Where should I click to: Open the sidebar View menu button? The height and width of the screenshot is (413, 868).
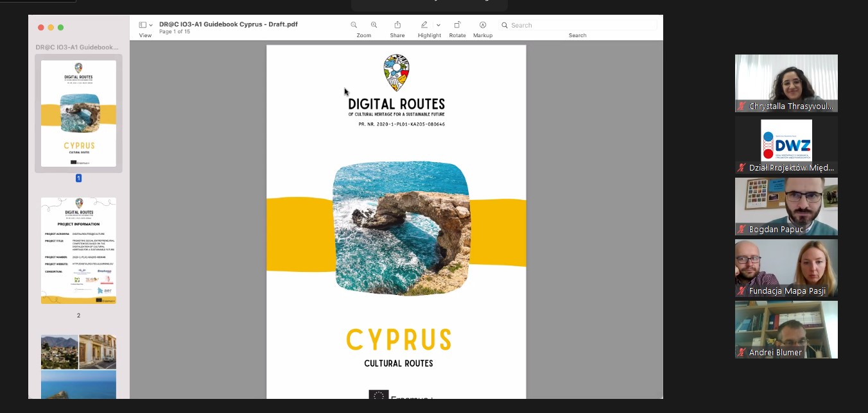coord(143,25)
